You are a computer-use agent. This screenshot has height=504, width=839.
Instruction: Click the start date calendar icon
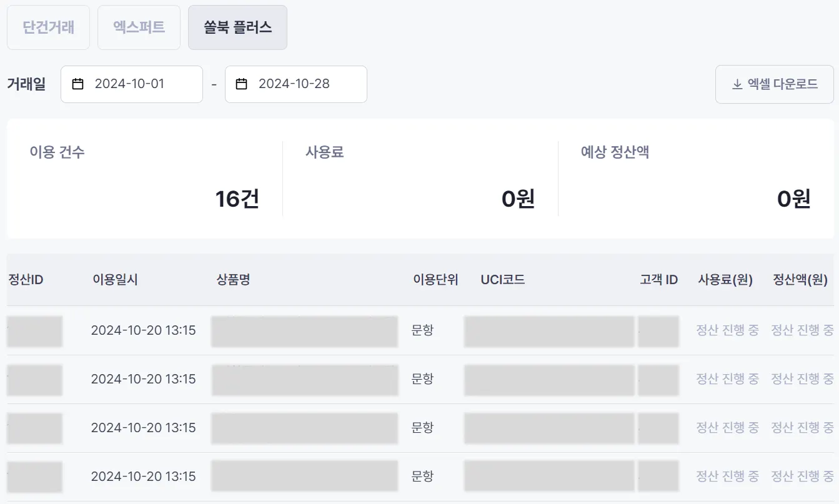(x=78, y=84)
